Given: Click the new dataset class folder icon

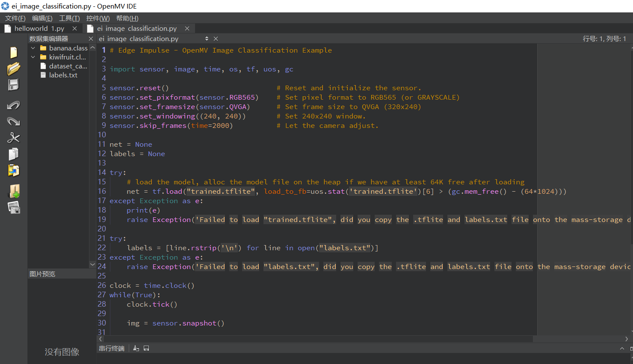Looking at the screenshot, I should [x=14, y=191].
